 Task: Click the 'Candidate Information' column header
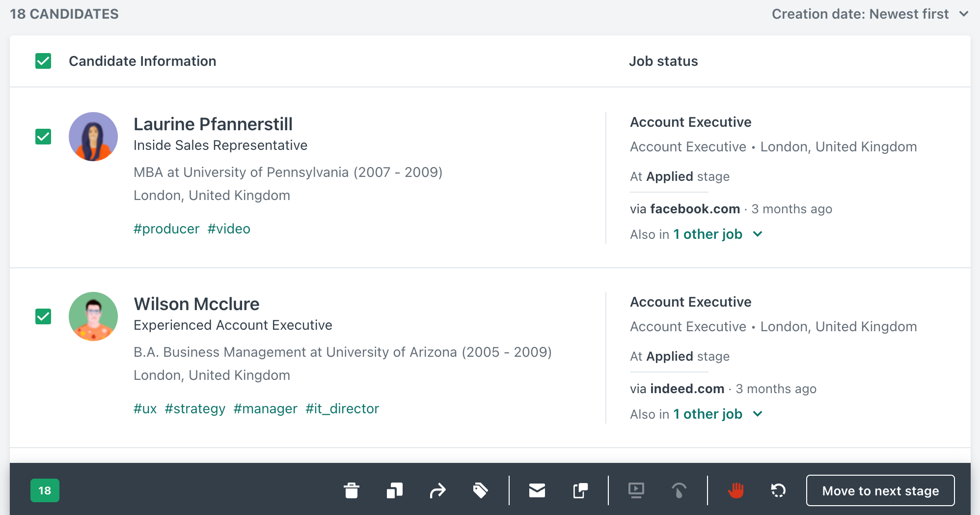pos(142,61)
